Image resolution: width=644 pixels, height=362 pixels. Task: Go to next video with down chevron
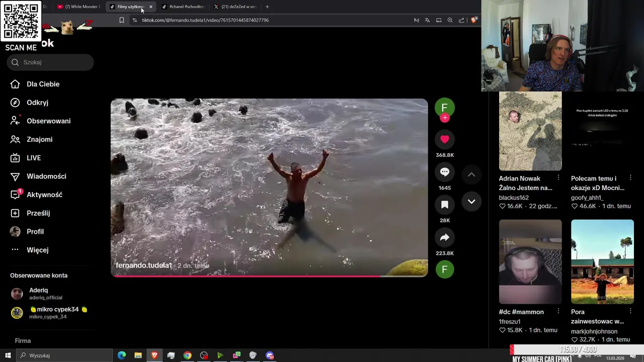(x=471, y=202)
